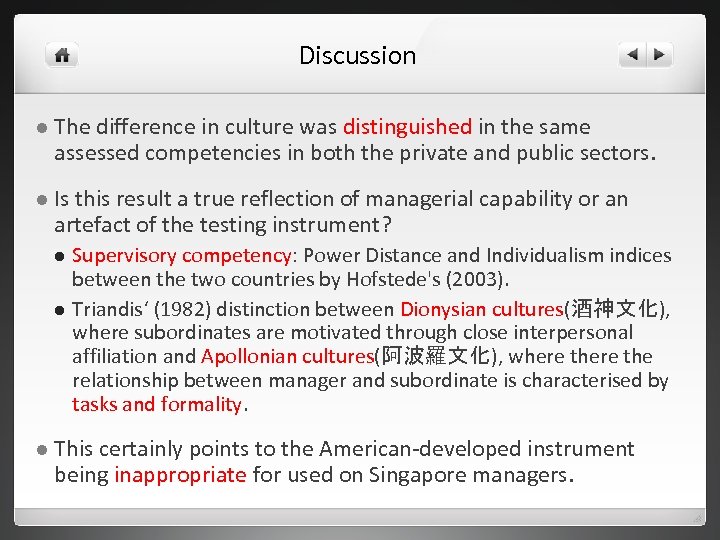Click the slide title 'Discussion'

point(357,56)
